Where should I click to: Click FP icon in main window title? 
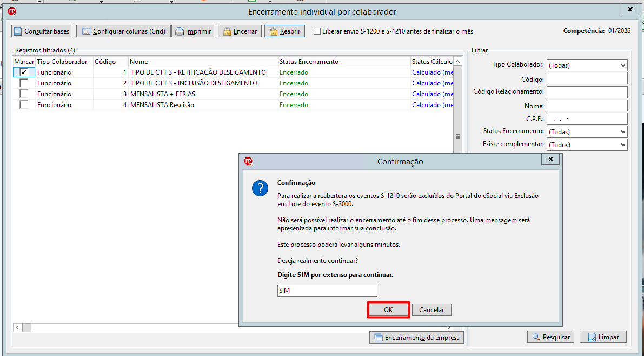(x=12, y=11)
